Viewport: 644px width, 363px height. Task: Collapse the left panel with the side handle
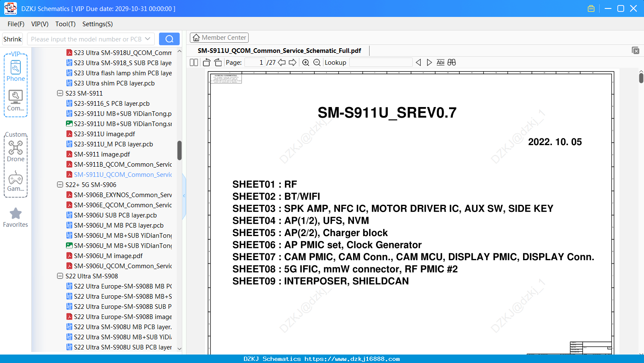click(184, 195)
